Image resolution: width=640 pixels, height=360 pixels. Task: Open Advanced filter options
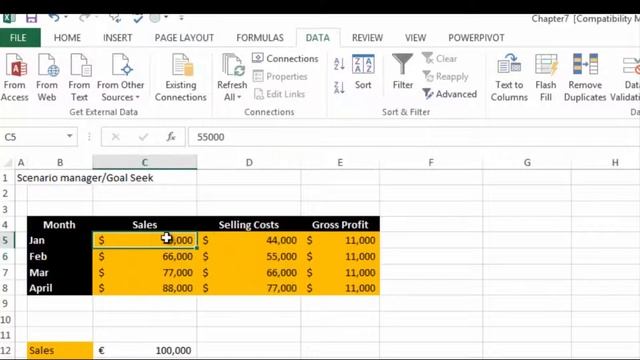click(449, 94)
